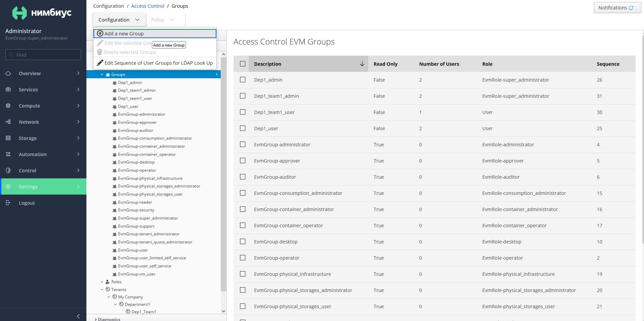Image resolution: width=644 pixels, height=321 pixels.
Task: Click the Services briefcase icon
Action: click(8, 89)
